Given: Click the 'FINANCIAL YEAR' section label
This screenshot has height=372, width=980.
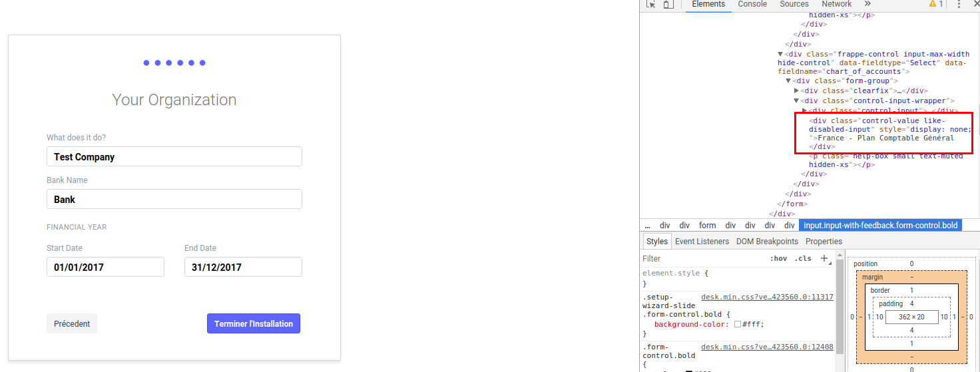Looking at the screenshot, I should pos(77,227).
